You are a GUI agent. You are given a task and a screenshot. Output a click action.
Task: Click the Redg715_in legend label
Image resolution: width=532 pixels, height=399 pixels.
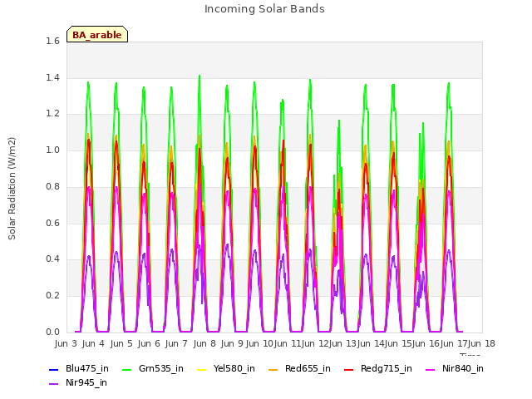coord(386,368)
